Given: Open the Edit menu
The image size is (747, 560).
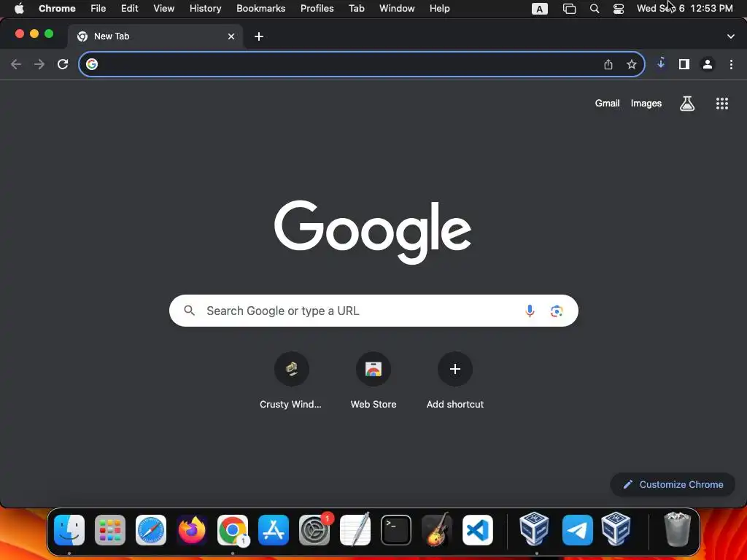Looking at the screenshot, I should point(129,8).
